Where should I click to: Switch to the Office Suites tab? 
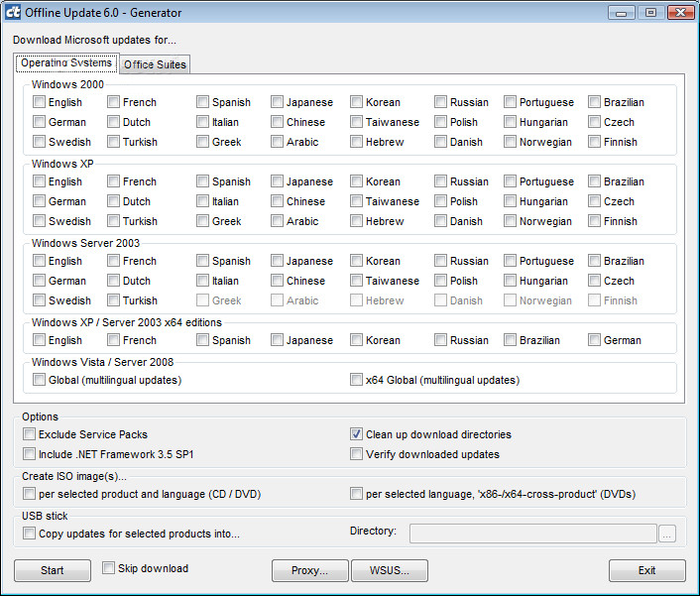click(155, 64)
